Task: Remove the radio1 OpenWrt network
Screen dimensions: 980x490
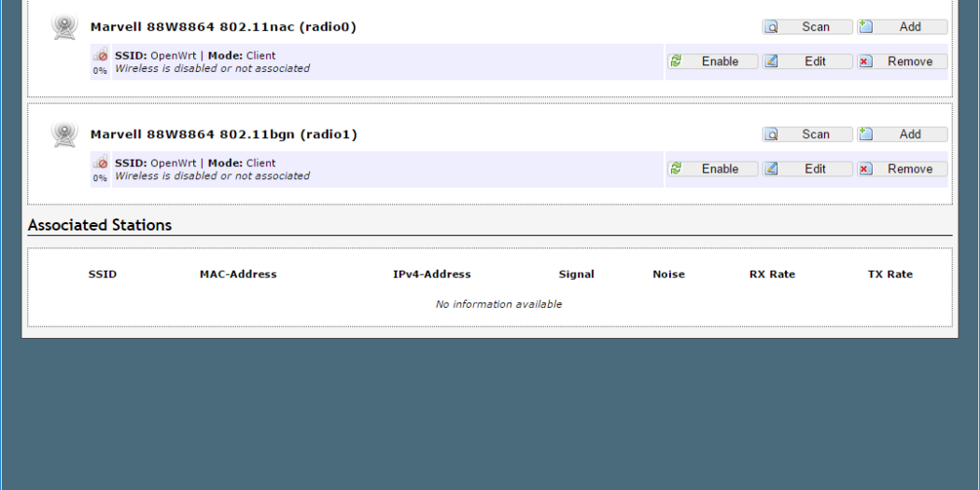Action: click(902, 169)
